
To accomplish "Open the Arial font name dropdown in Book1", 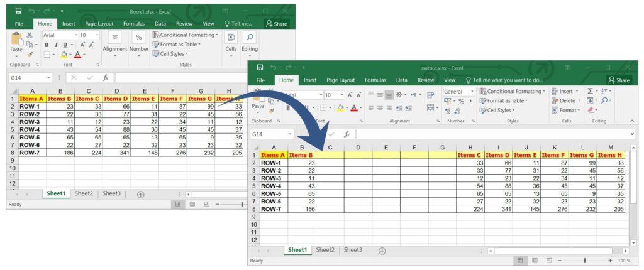I will (75, 36).
